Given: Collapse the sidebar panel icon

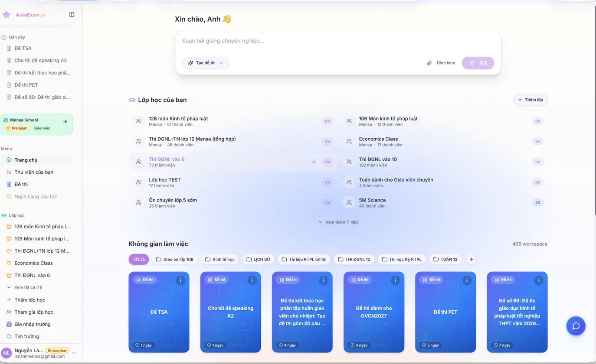Looking at the screenshot, I should [x=72, y=15].
